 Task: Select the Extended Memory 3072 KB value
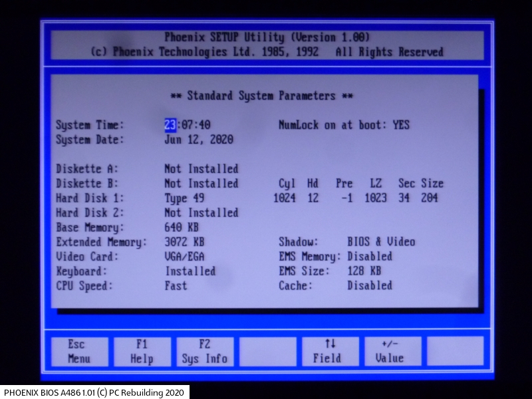click(184, 242)
